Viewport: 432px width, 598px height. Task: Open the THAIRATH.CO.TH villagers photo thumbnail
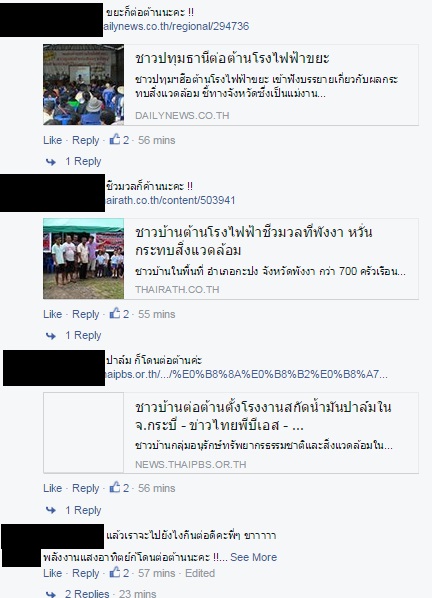tap(84, 259)
